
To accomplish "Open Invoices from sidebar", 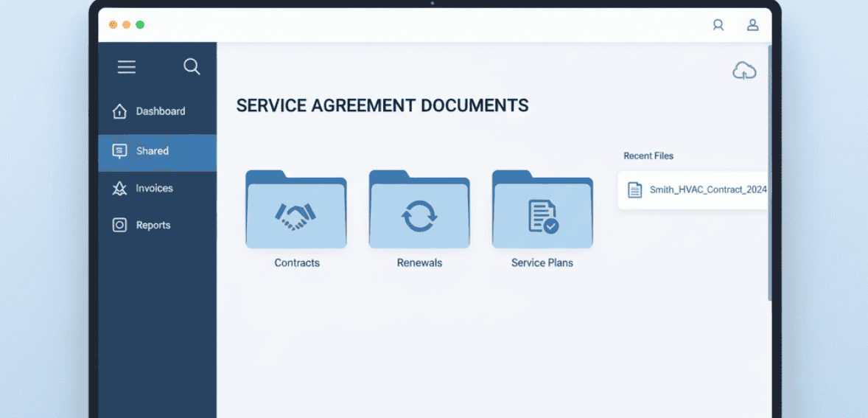I will point(157,188).
